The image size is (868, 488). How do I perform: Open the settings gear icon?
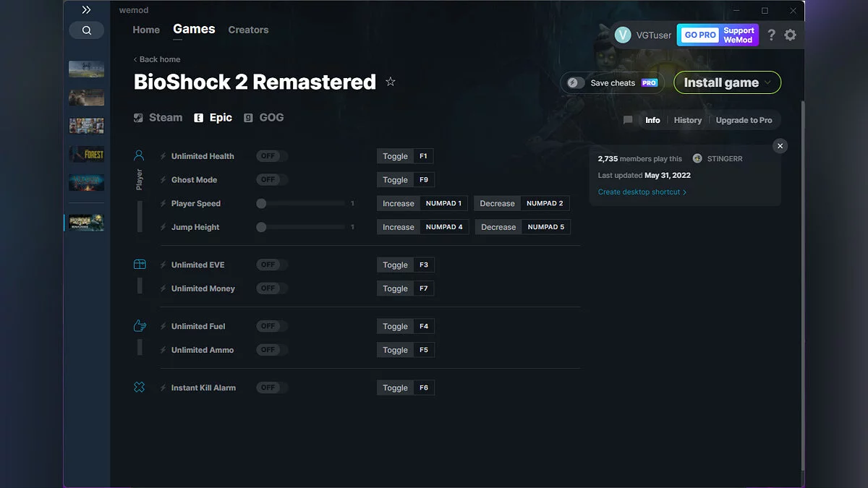click(x=790, y=35)
